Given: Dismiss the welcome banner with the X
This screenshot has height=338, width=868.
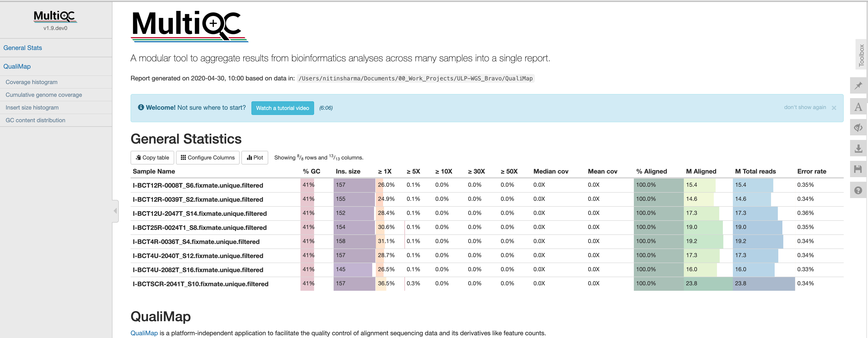Looking at the screenshot, I should click(x=834, y=108).
